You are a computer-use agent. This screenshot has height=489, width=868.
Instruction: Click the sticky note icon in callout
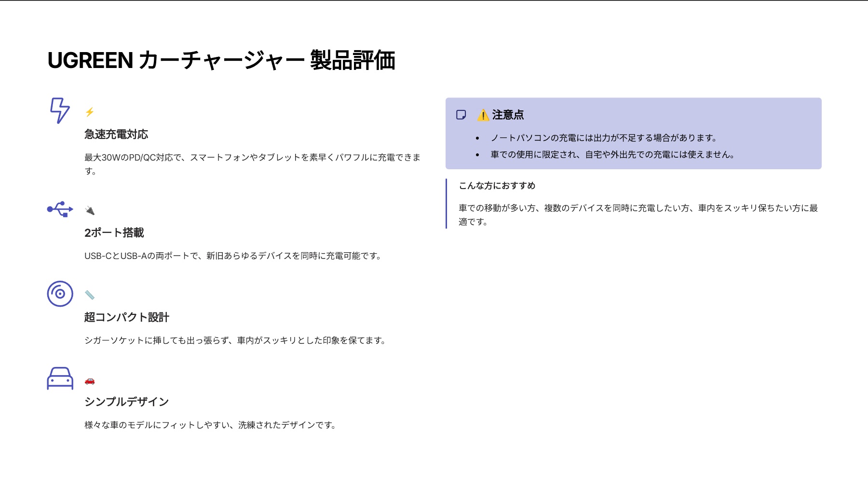pos(461,115)
